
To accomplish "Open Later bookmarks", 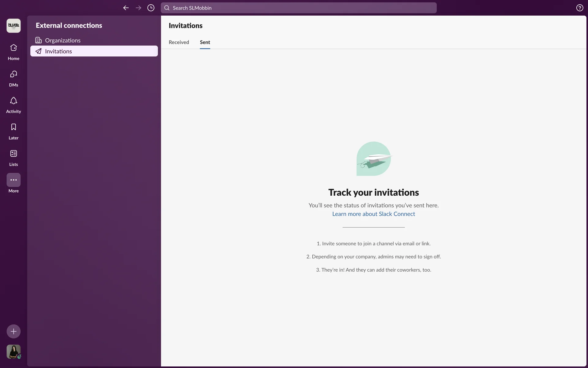I will 13,131.
